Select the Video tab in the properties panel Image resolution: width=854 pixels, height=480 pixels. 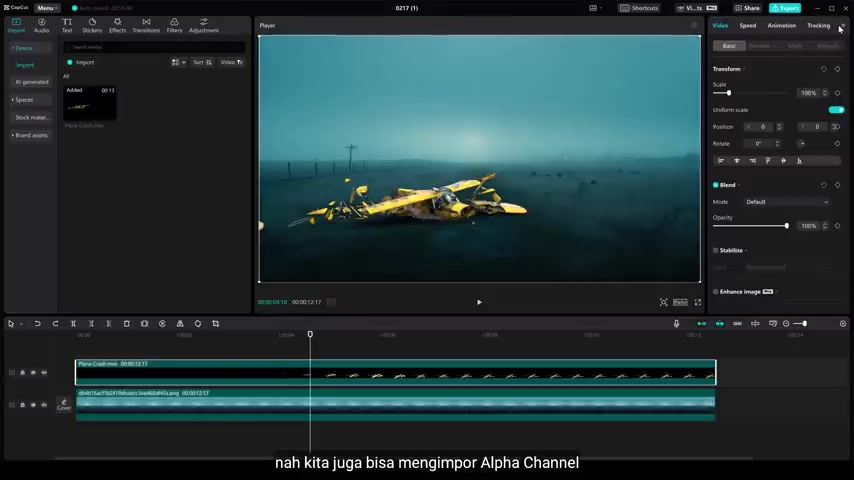coord(720,26)
